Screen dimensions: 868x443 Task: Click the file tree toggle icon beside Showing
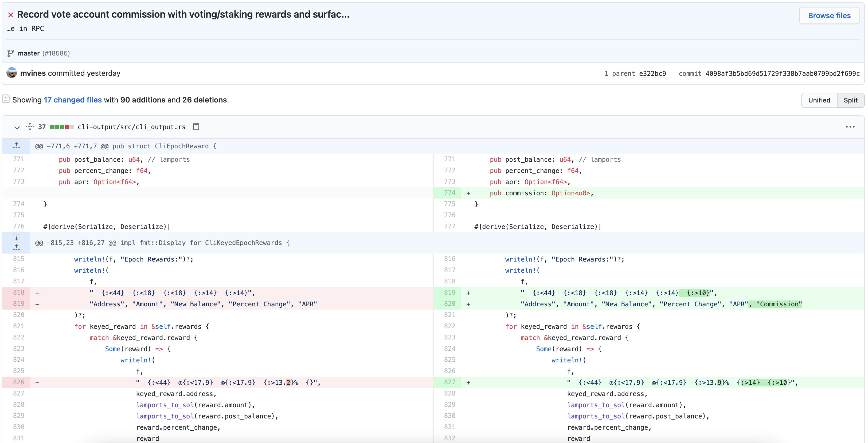tap(6, 99)
